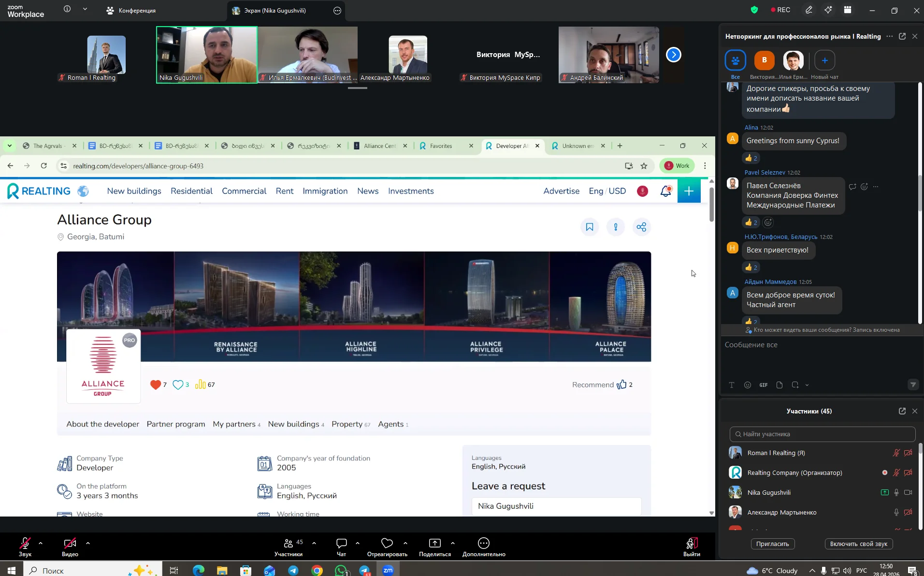The image size is (924, 576).
Task: Toggle the red heart like counter
Action: 159,385
